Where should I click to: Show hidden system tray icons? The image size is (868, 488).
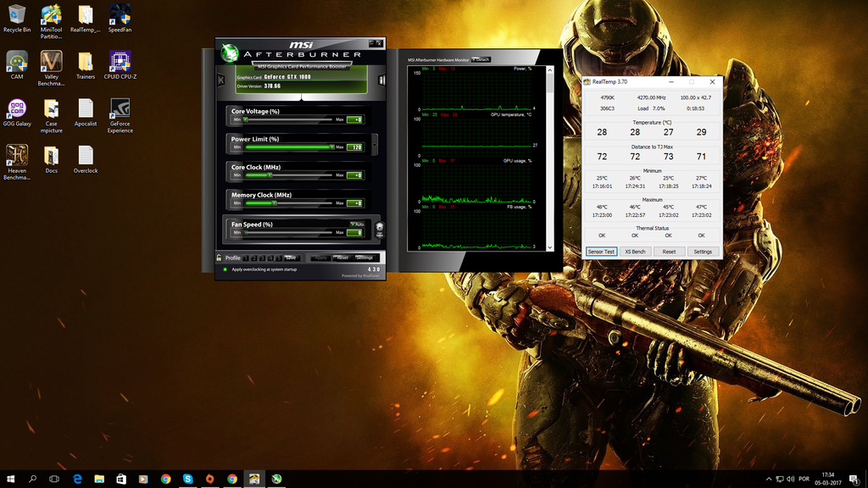(x=768, y=480)
